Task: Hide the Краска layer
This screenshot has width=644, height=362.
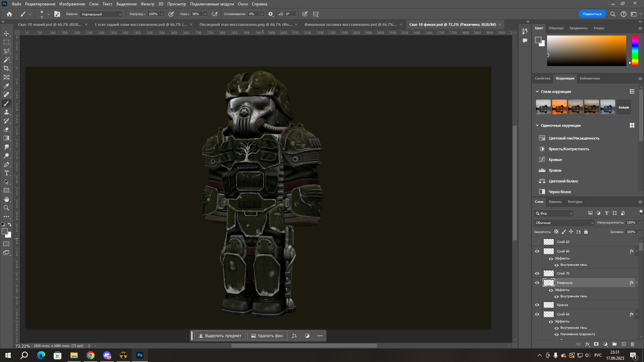Action: coord(537,305)
